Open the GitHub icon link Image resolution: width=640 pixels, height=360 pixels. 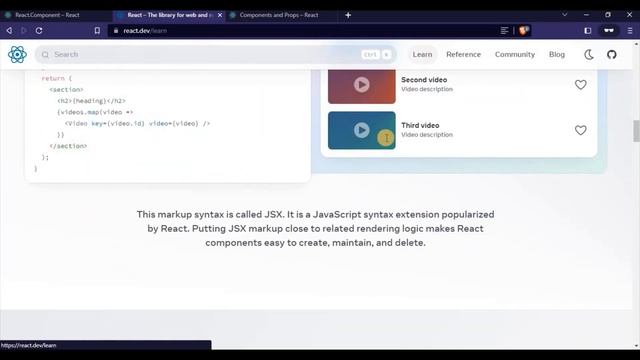point(611,54)
